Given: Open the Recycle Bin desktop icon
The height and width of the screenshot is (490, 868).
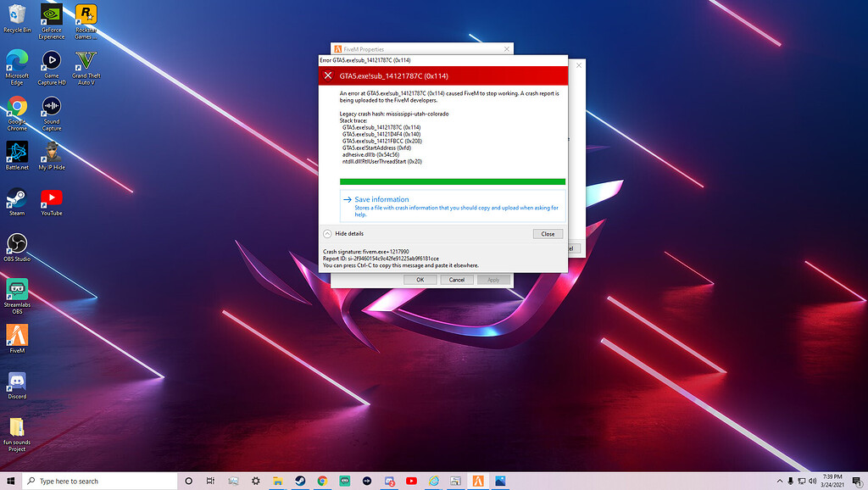Looking at the screenshot, I should pyautogui.click(x=17, y=19).
